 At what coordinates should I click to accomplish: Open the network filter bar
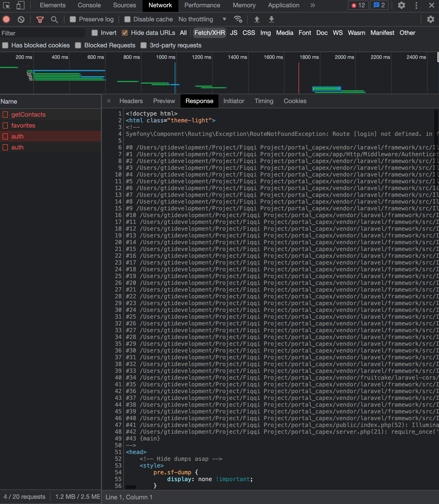point(40,19)
